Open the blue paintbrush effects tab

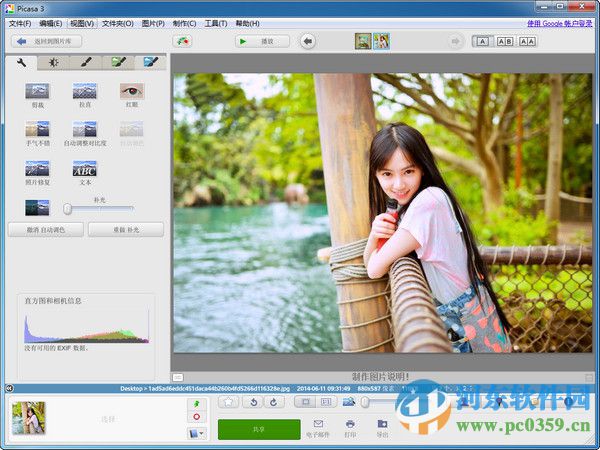[x=150, y=63]
